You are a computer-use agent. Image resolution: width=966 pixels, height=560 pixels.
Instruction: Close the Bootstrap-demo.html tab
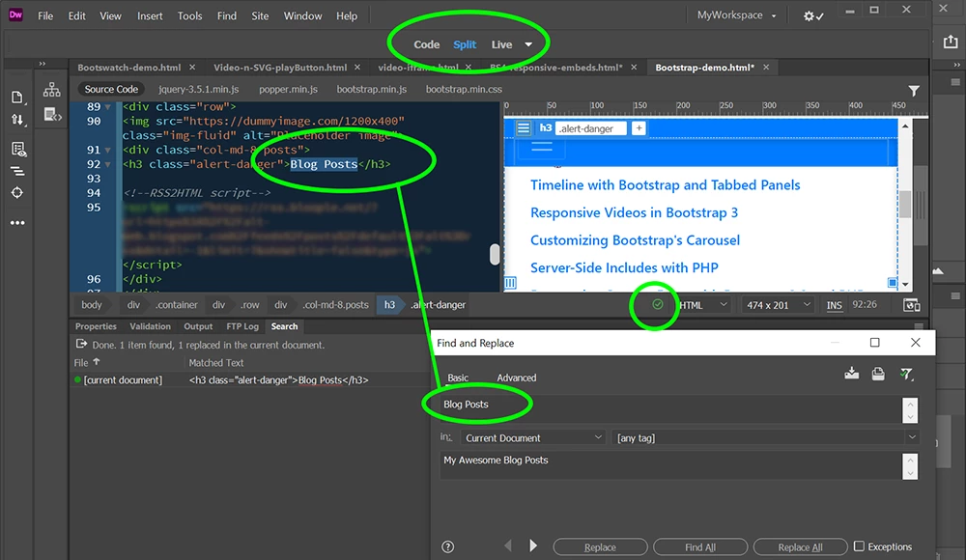tap(766, 68)
